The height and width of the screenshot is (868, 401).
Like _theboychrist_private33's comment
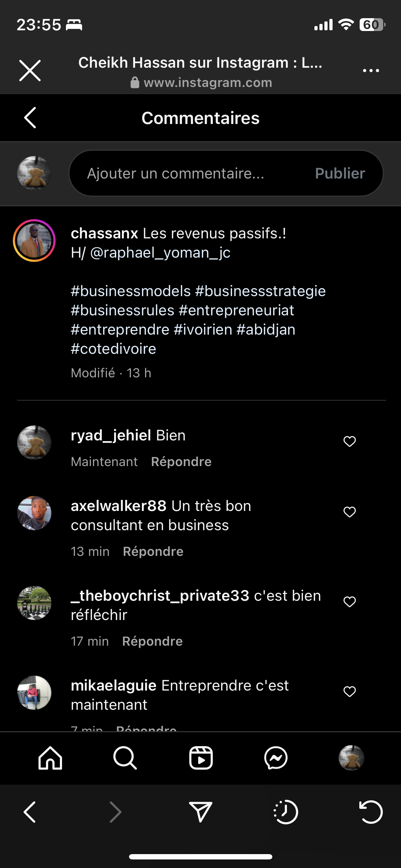[349, 601]
